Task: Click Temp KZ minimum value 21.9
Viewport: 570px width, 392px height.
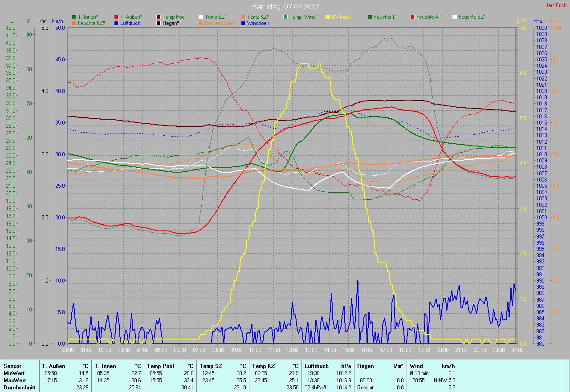Action: 294,373
